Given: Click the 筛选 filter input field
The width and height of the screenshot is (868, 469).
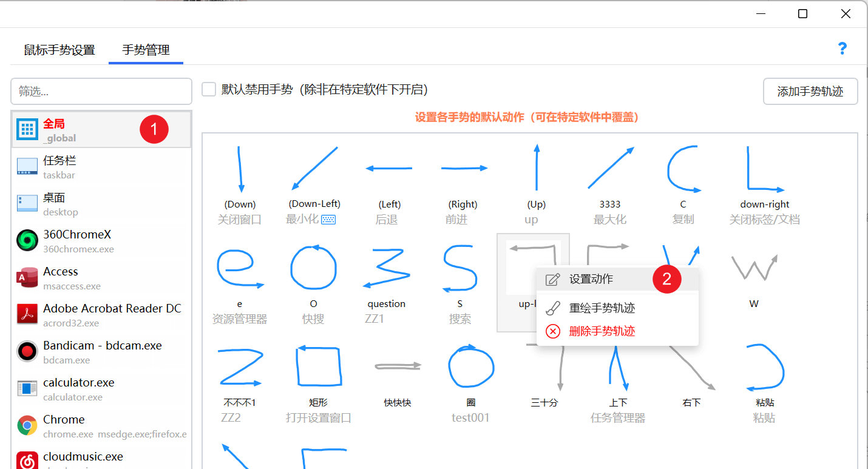Looking at the screenshot, I should 101,92.
